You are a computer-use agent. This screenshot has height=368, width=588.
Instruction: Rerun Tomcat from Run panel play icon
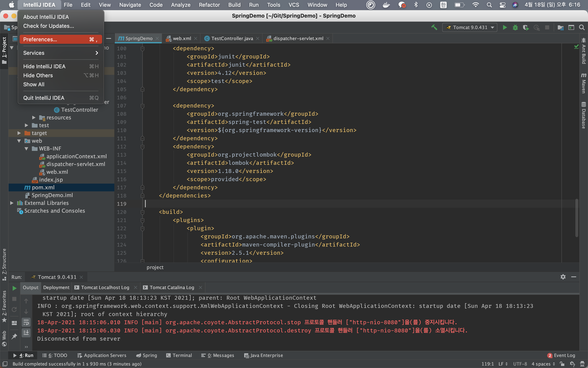point(14,288)
